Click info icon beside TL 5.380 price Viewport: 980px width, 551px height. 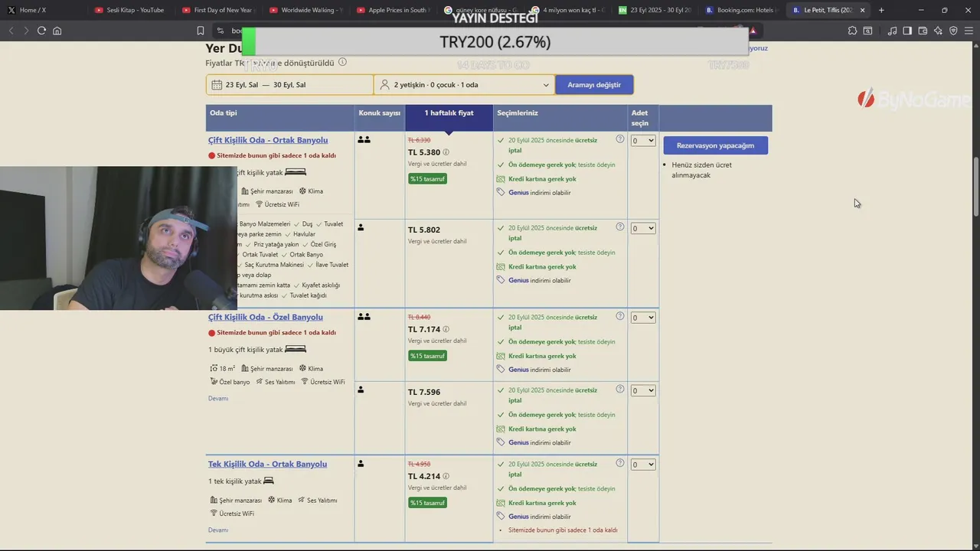pyautogui.click(x=446, y=152)
